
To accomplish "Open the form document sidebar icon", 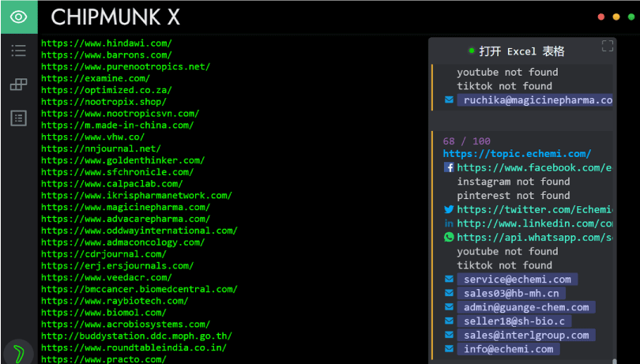I will click(x=19, y=118).
